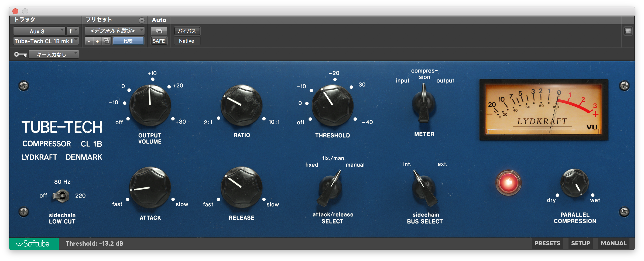Screen dimensions: 644x261
Task: Click the red power lamp button
Action: pos(508,183)
